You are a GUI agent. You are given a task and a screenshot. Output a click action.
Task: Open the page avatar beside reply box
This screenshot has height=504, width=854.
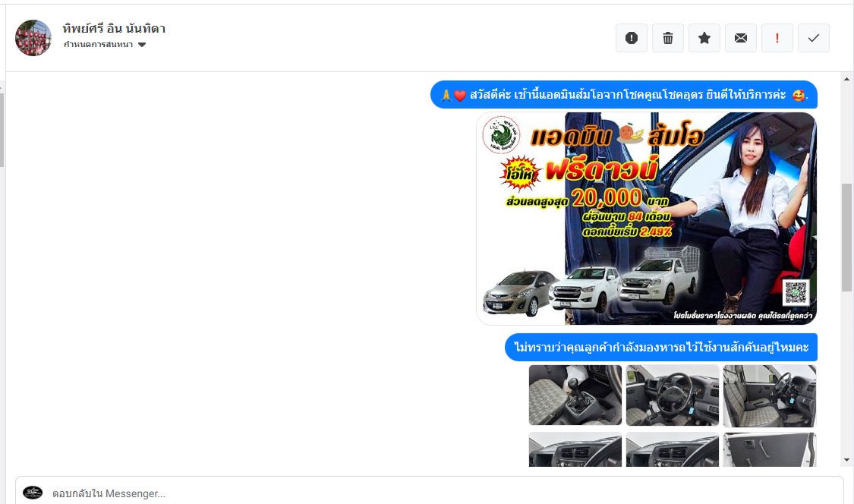click(x=33, y=493)
